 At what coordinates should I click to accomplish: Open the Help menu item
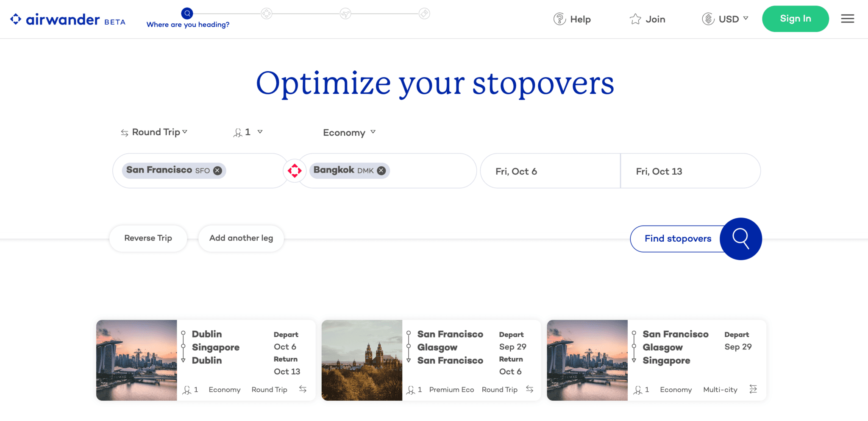click(x=580, y=19)
